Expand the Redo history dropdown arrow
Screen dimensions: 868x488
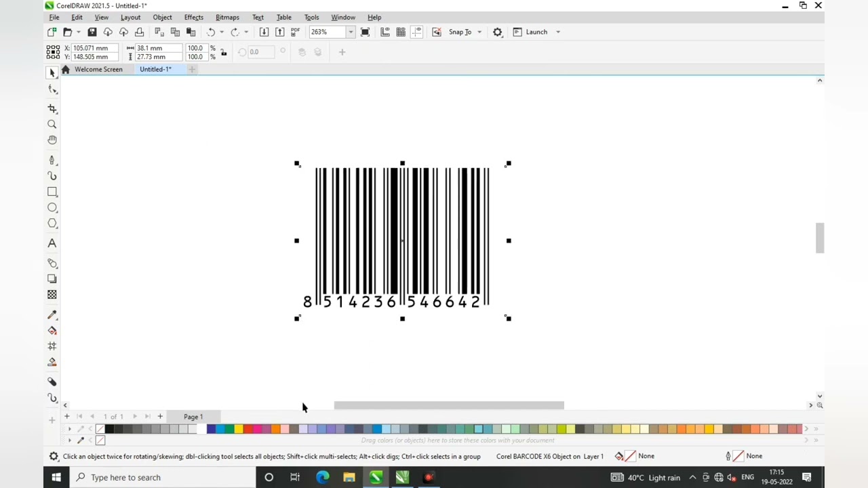pos(246,32)
